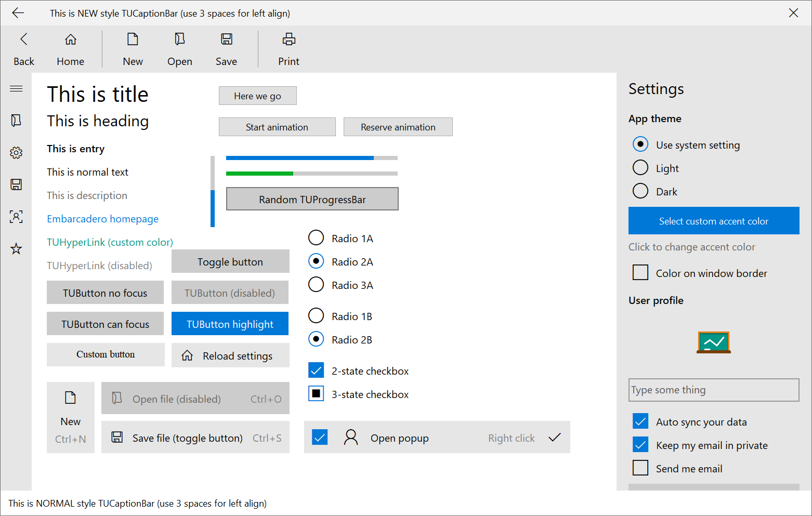Screen dimensions: 812x516
Task: Close the window with X button
Action: [x=793, y=13]
